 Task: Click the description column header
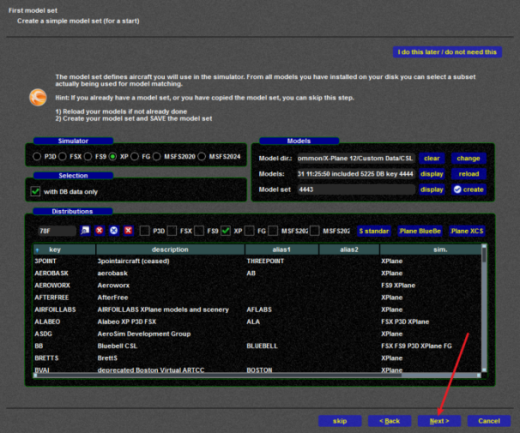point(170,249)
